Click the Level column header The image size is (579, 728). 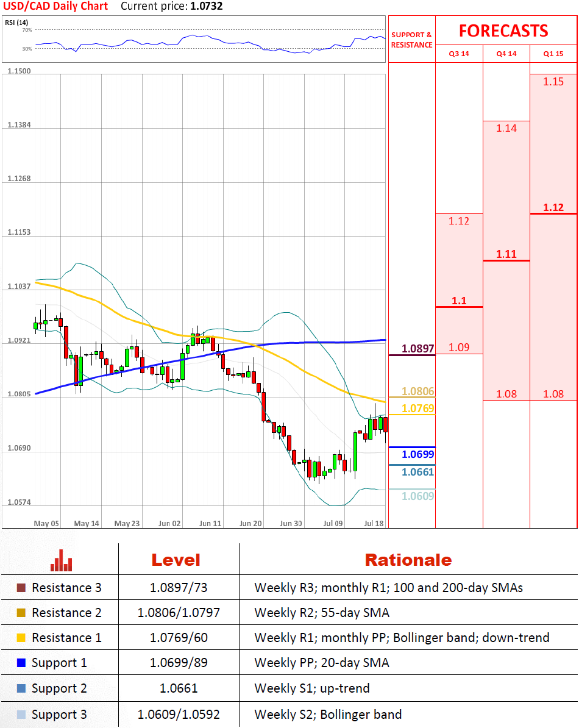coord(176,560)
